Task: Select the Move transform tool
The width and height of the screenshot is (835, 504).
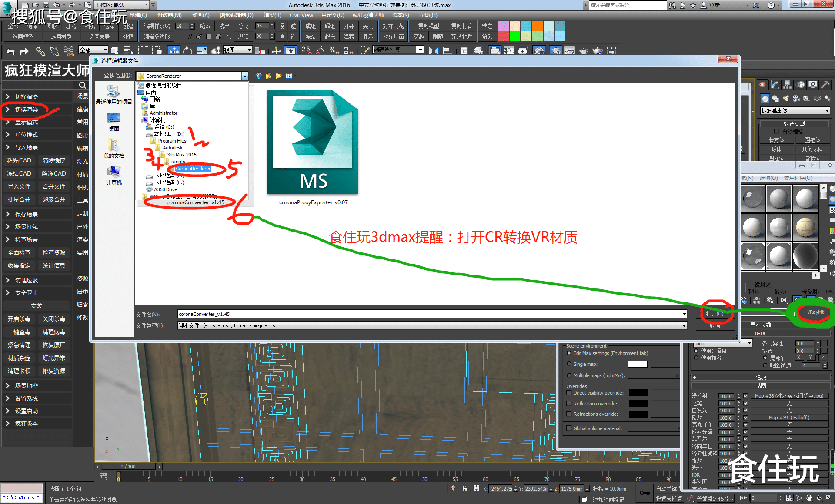Action: pos(174,50)
